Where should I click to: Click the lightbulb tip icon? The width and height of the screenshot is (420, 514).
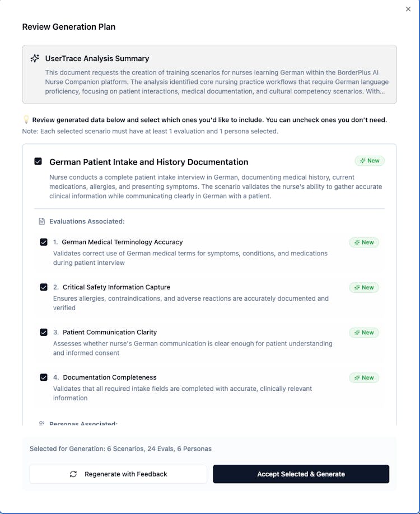[x=26, y=119]
